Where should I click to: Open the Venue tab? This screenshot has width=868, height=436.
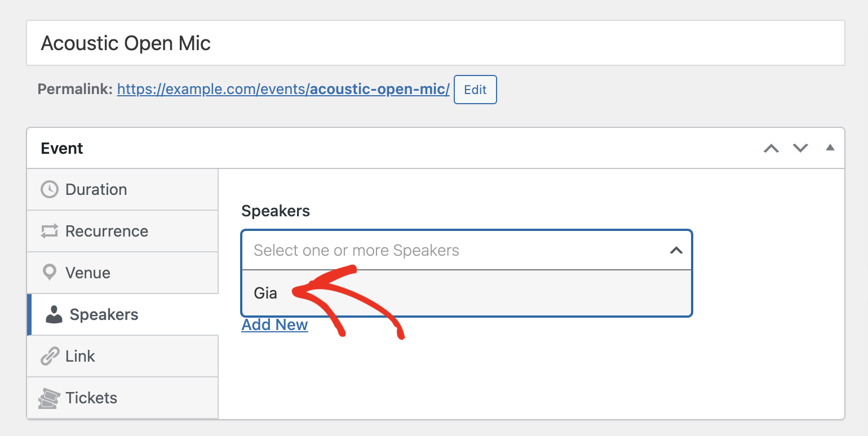(123, 273)
